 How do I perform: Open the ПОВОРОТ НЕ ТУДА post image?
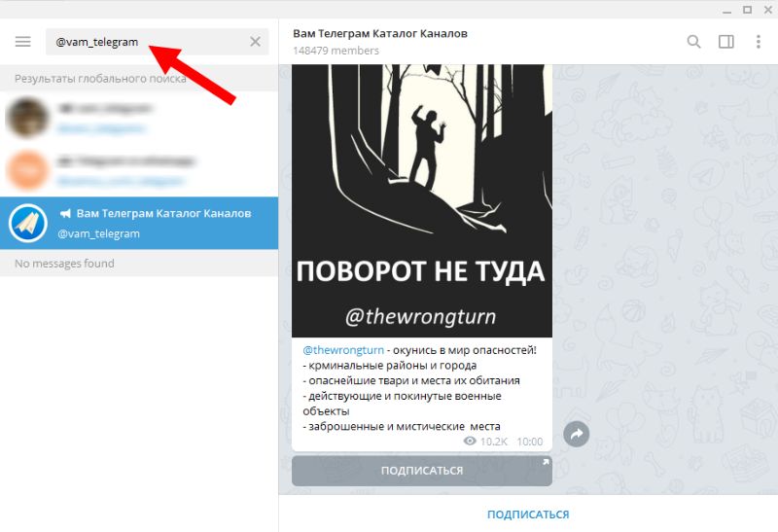(x=422, y=201)
